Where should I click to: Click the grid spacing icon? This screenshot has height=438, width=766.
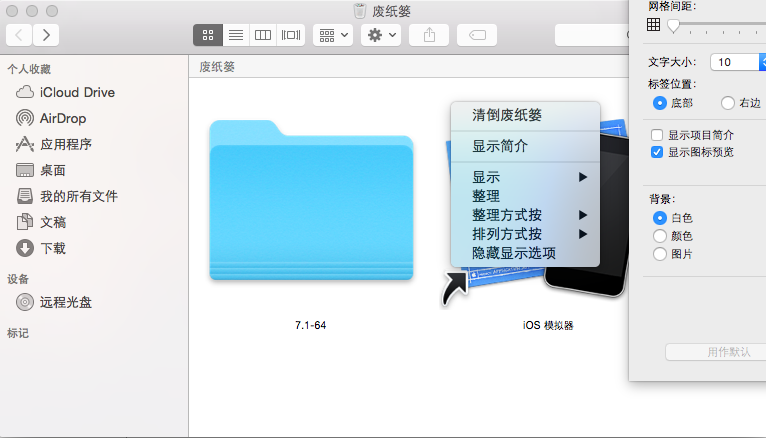[654, 24]
